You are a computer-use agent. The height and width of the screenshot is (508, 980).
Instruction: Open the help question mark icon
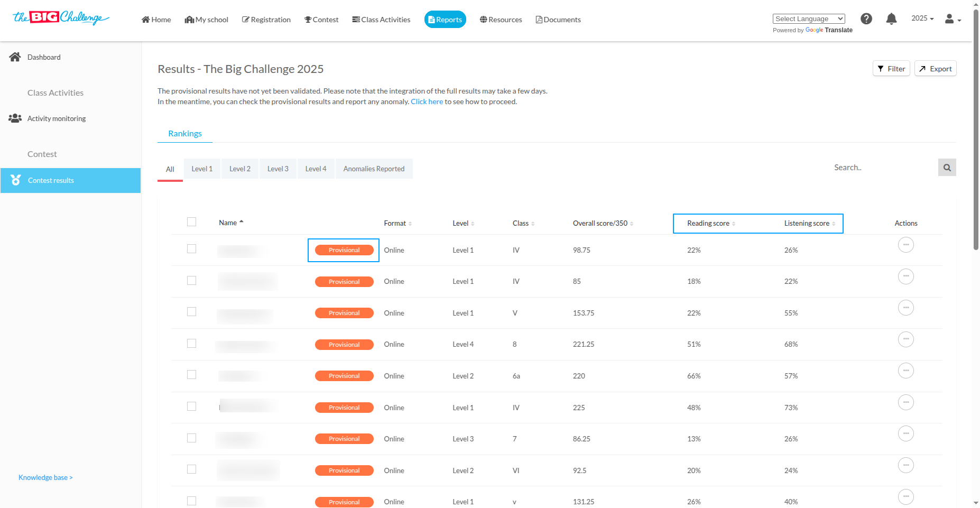tap(866, 19)
